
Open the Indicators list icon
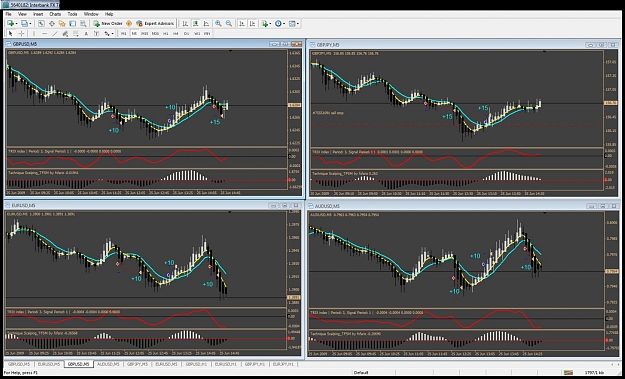pos(264,24)
